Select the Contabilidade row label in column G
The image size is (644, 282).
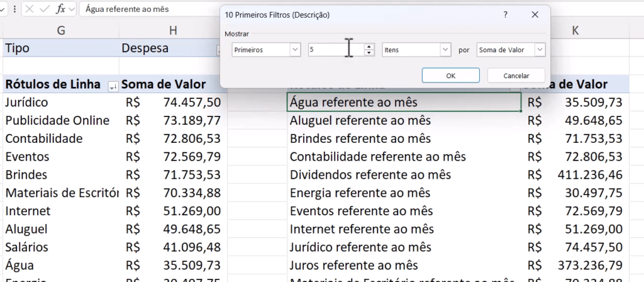61,138
